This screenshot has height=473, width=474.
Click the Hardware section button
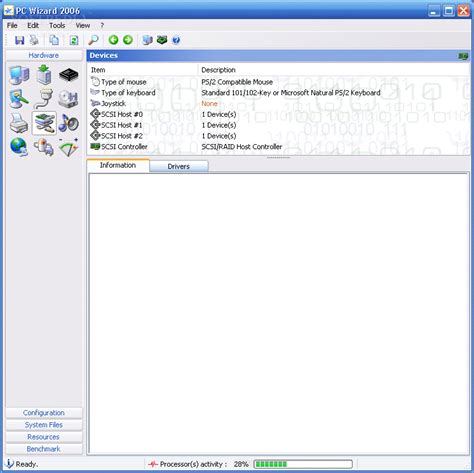(x=44, y=55)
